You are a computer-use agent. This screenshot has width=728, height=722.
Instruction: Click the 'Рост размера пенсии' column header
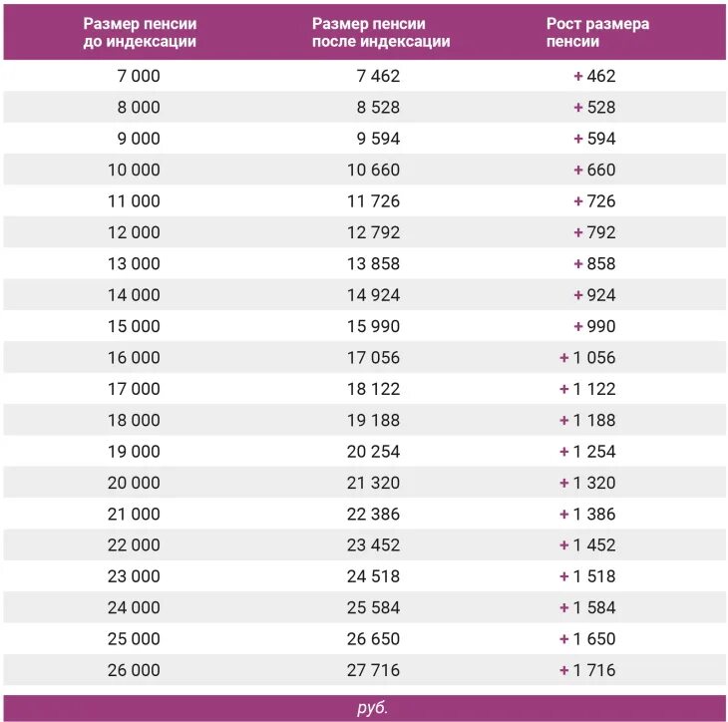click(597, 32)
